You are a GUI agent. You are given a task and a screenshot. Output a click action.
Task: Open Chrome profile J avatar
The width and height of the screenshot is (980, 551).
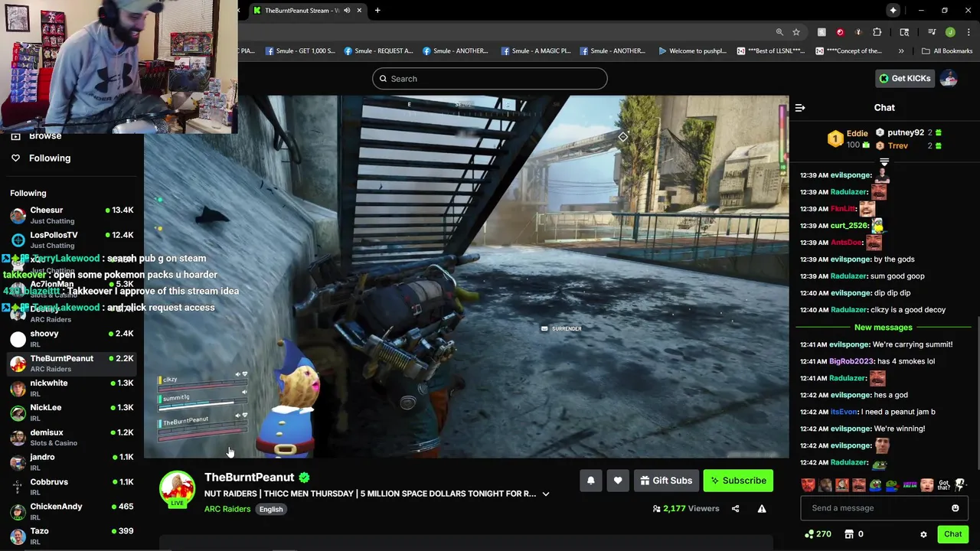click(x=950, y=32)
